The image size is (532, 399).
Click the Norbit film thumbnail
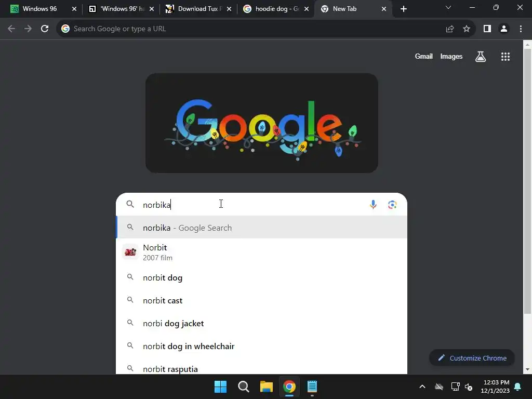click(130, 252)
